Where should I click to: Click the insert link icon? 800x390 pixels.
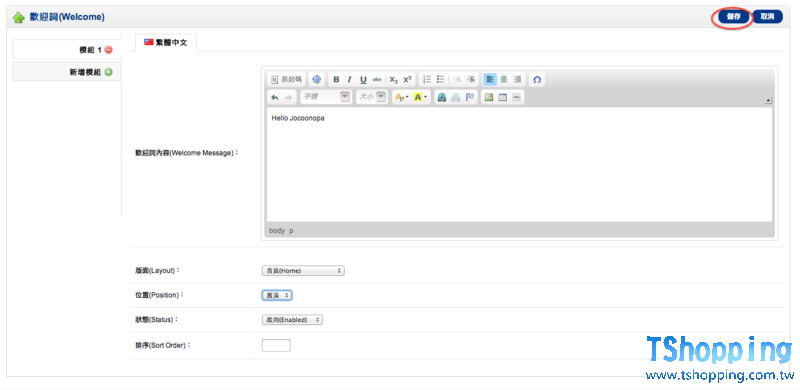(x=442, y=97)
